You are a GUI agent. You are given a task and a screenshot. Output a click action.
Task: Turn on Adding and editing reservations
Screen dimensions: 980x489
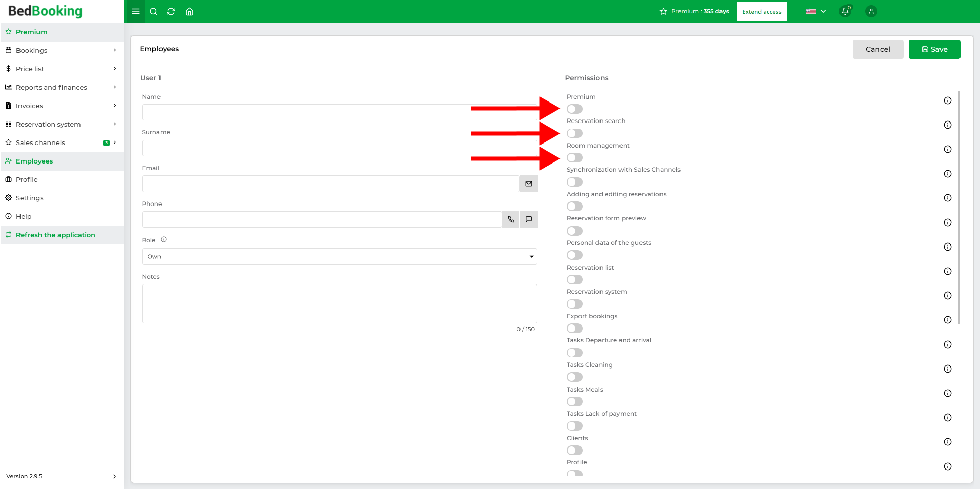point(574,206)
